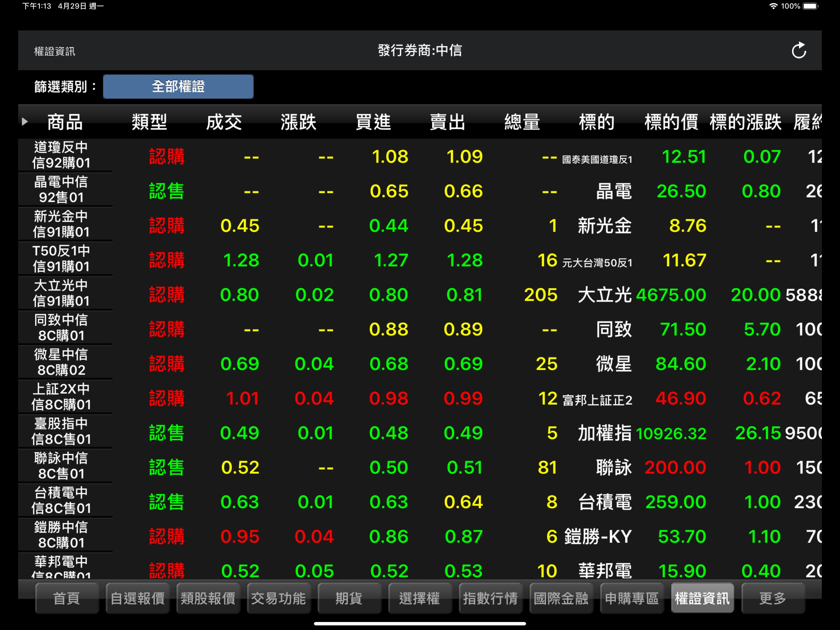
Task: Sort by the 總量 column header
Action: pos(522,122)
